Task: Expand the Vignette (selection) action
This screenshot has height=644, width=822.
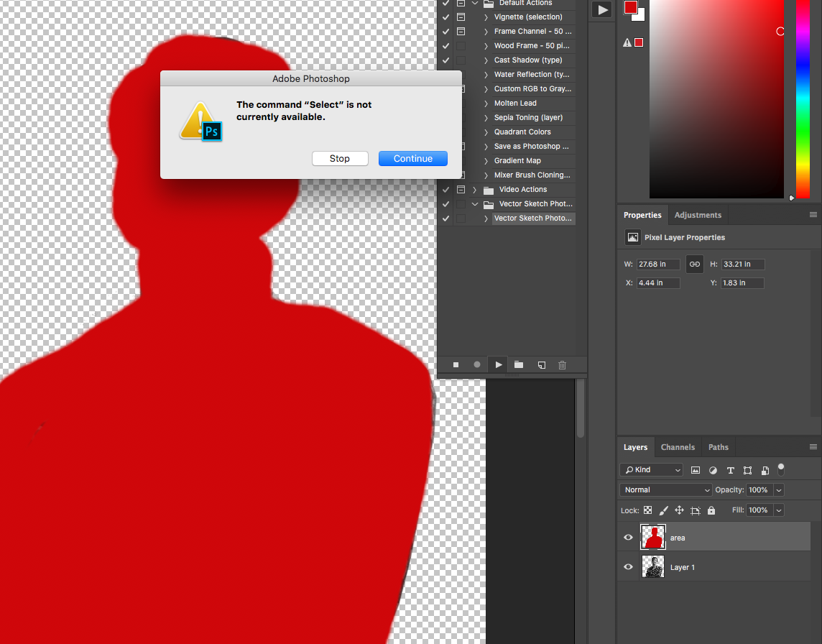Action: (x=486, y=17)
